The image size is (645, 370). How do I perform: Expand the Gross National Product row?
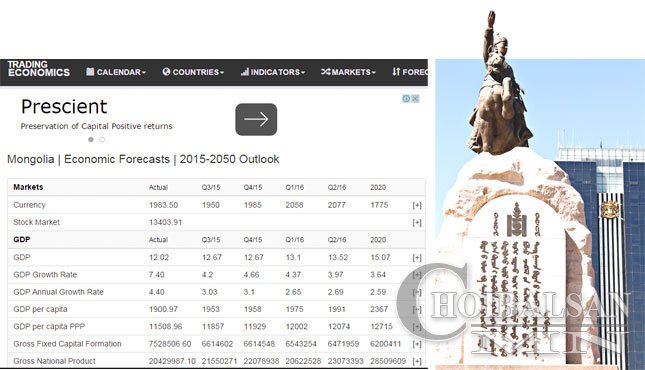tap(417, 361)
